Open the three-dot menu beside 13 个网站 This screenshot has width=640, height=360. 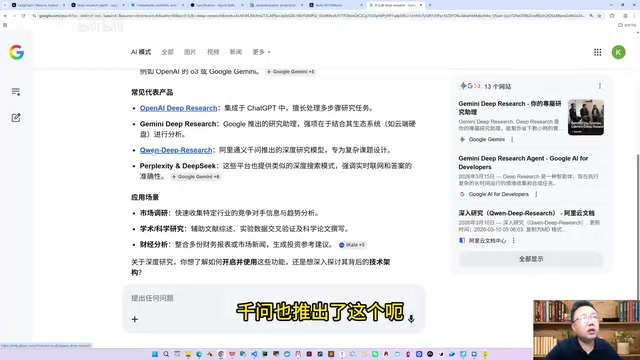click(600, 86)
